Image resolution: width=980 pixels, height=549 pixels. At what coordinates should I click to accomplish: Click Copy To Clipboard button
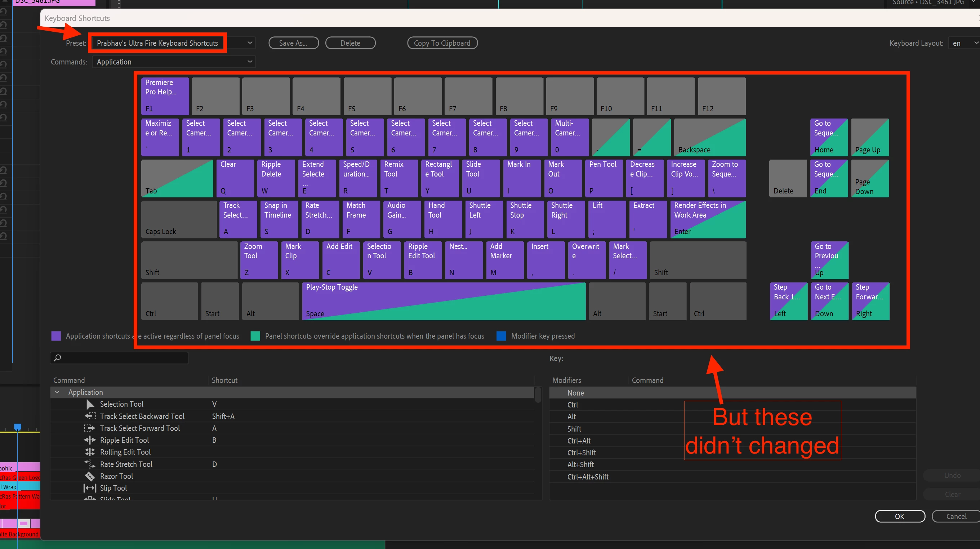442,43
